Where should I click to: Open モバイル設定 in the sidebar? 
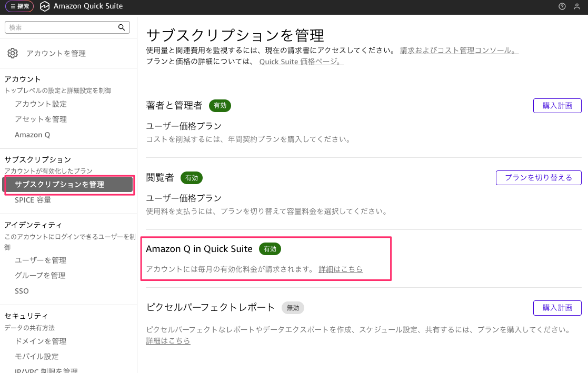(x=37, y=357)
